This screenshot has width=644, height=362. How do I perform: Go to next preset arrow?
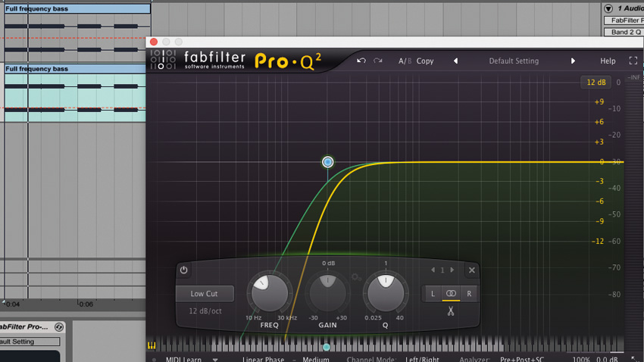point(573,61)
